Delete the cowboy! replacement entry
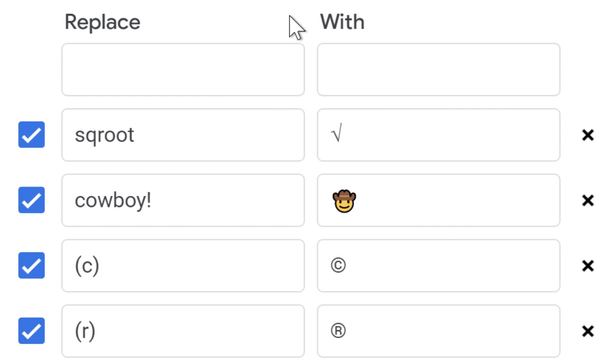This screenshot has height=364, width=615. coord(587,201)
